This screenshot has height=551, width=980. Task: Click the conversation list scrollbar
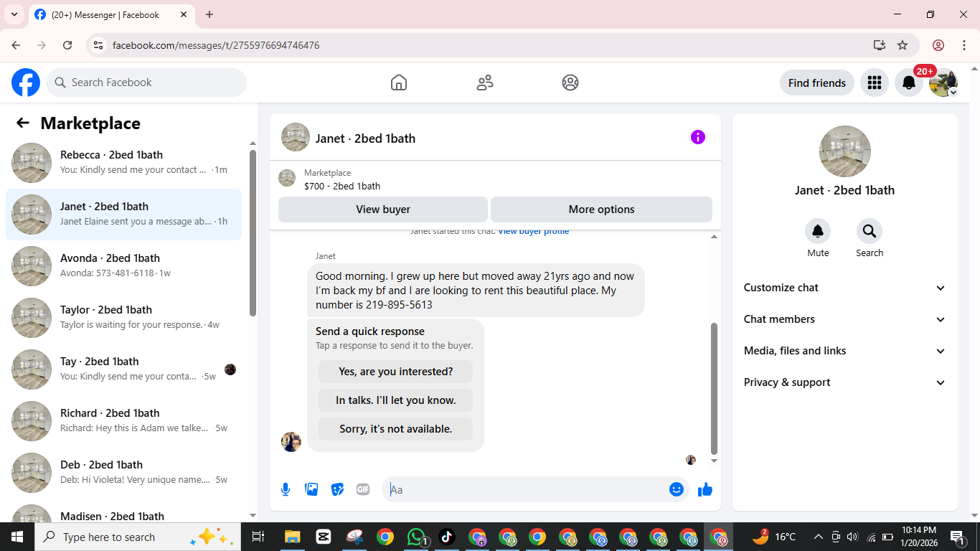pyautogui.click(x=253, y=233)
